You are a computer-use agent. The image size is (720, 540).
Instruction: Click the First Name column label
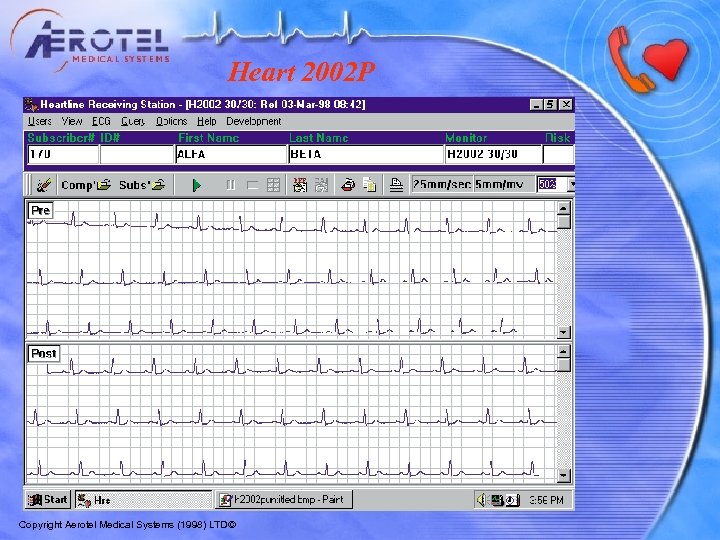[208, 138]
